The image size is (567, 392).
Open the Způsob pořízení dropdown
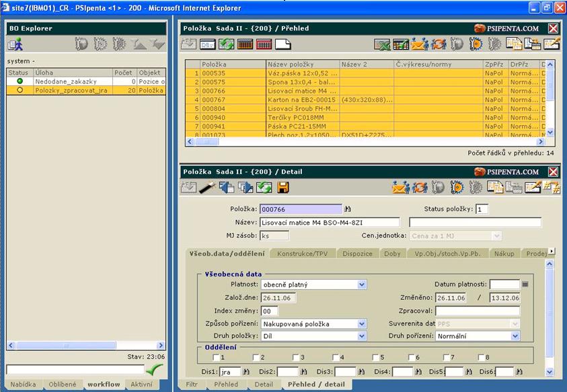point(362,324)
